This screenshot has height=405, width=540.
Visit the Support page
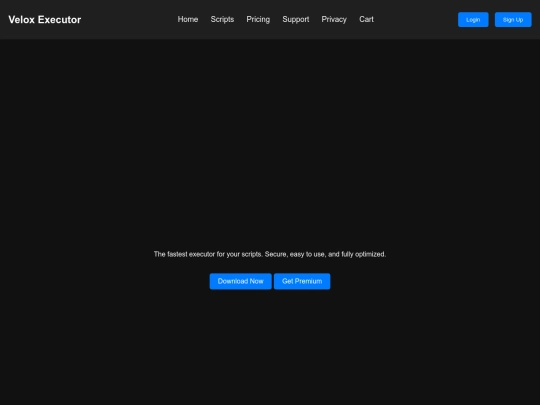coord(295,19)
